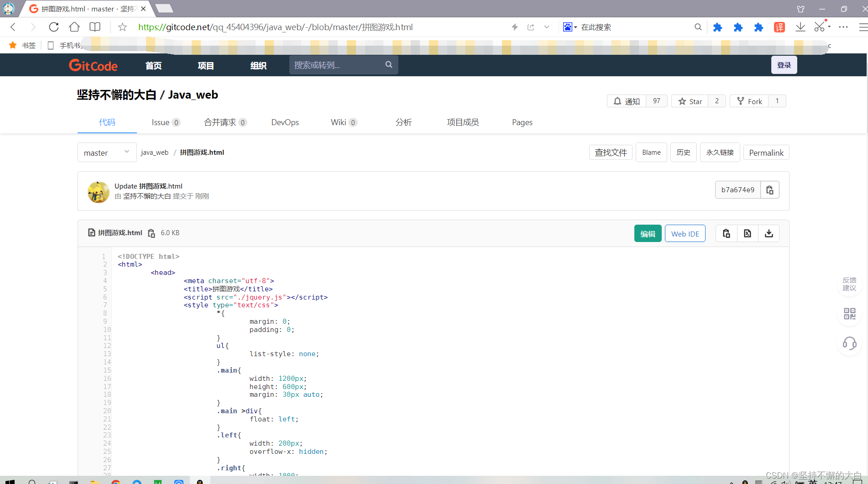Open 项目 in the GitCode navbar
The width and height of the screenshot is (868, 484).
(206, 65)
